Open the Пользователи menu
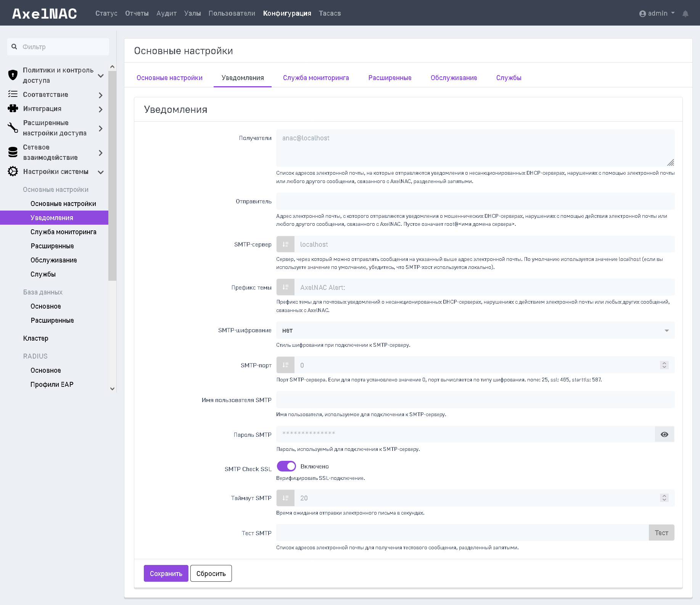700x605 pixels. tap(232, 13)
